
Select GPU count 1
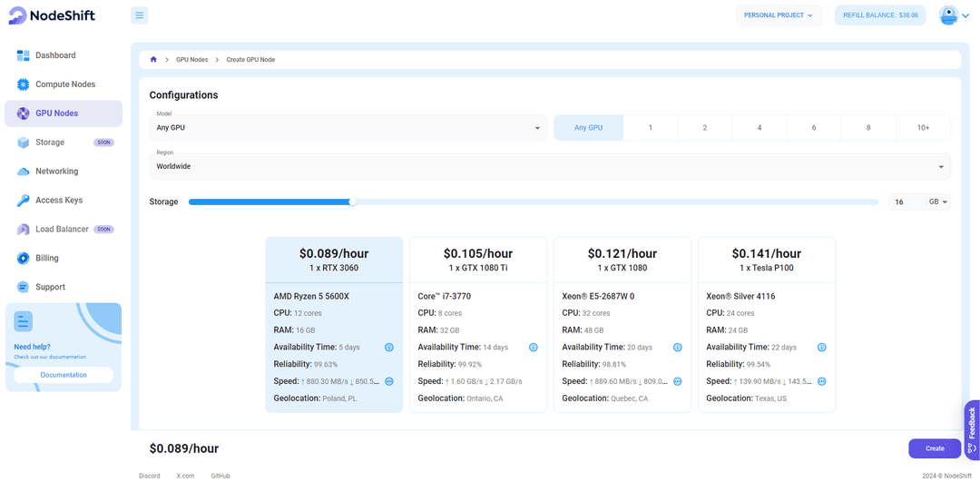[x=651, y=127]
